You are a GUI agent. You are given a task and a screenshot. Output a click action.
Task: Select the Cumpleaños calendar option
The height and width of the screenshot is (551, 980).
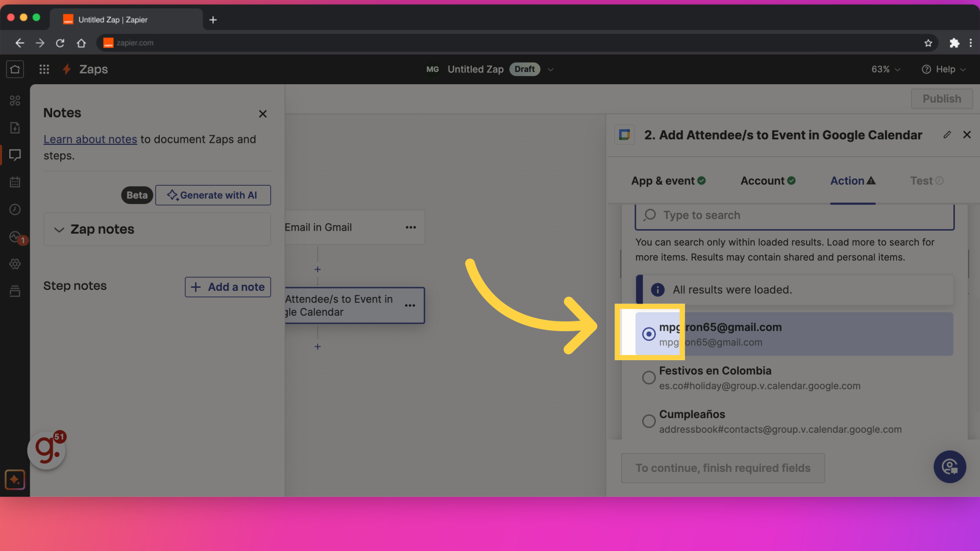(794, 421)
